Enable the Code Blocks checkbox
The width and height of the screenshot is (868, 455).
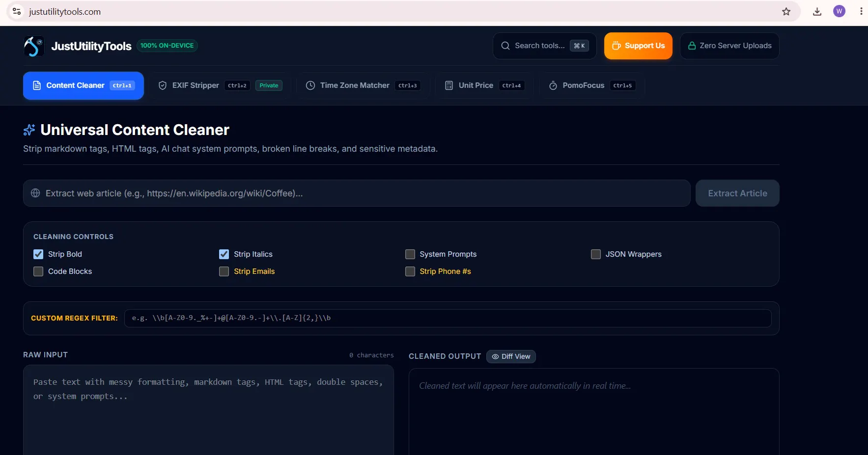(x=38, y=271)
